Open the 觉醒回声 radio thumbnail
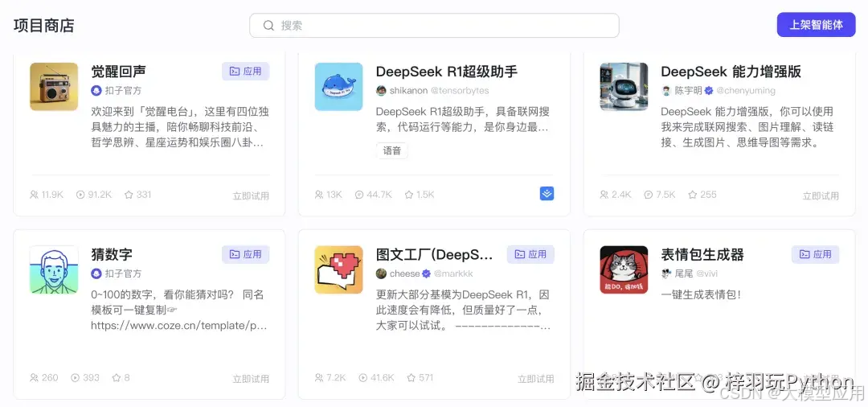 pyautogui.click(x=54, y=86)
